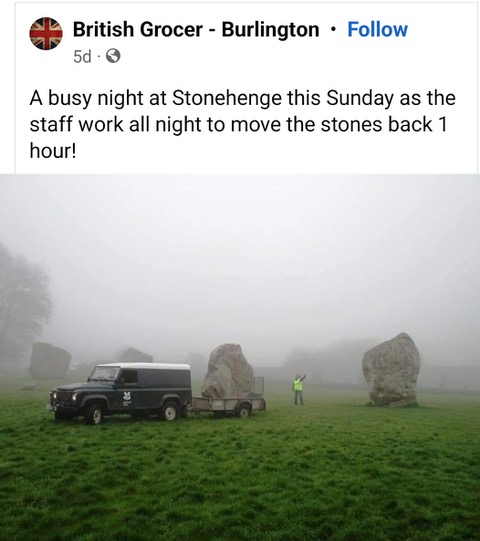Click the misty tree on the left
Viewport: 480px width, 541px height.
(x=22, y=304)
